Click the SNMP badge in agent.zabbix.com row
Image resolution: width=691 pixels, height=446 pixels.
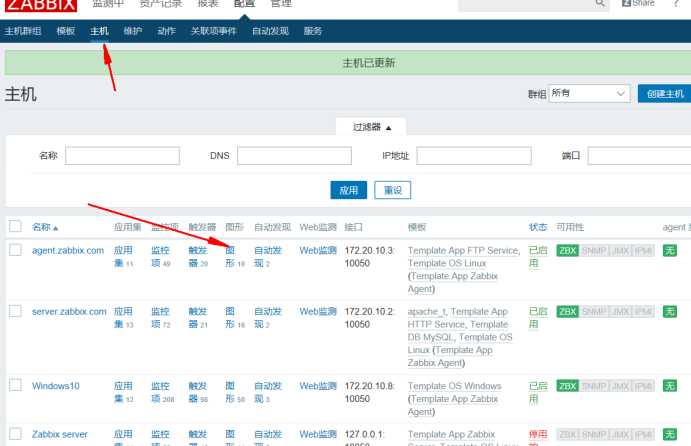[594, 251]
